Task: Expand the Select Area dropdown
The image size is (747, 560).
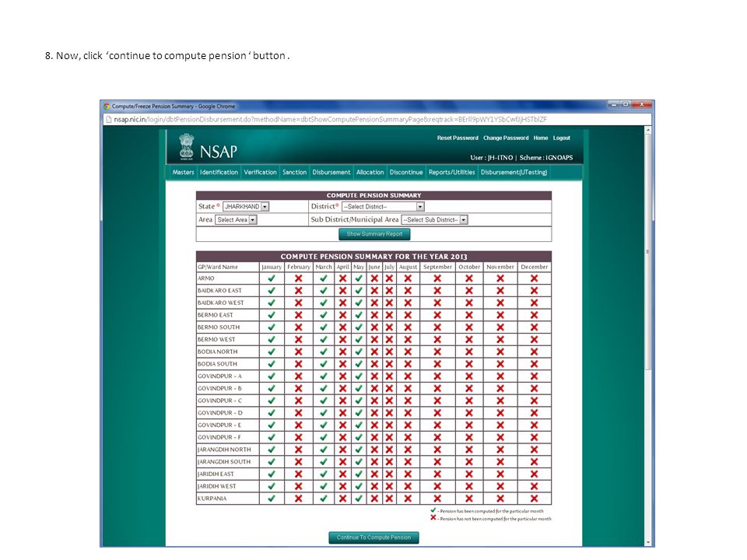Action: (237, 219)
